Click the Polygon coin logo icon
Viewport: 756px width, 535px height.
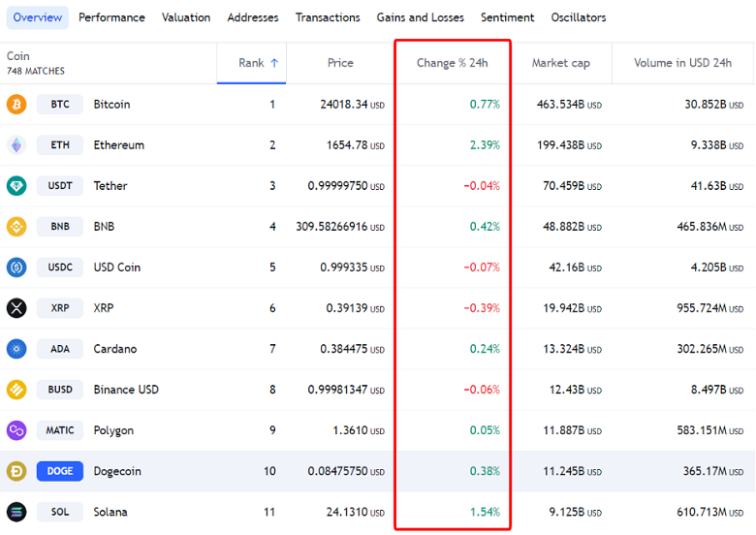pos(16,430)
